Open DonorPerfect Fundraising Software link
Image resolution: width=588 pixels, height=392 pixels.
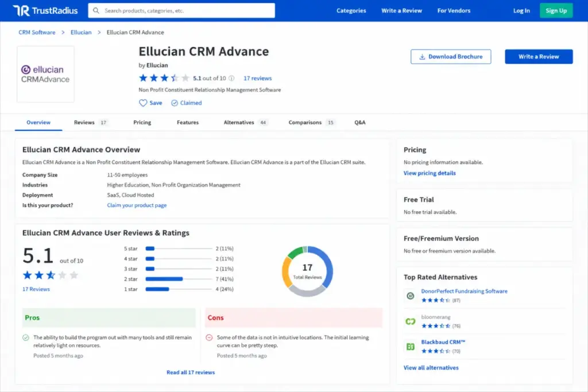[464, 291]
